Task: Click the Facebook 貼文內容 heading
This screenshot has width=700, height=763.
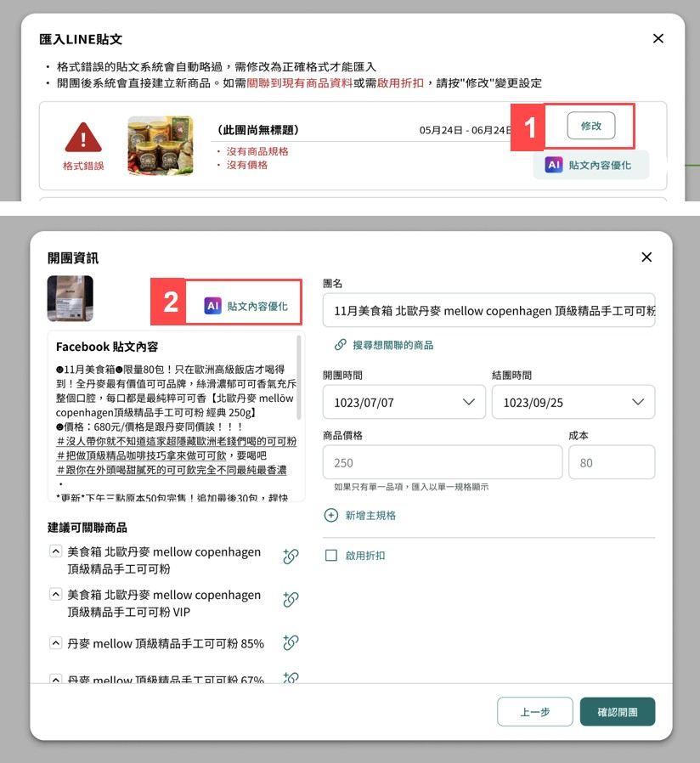Action: [x=107, y=347]
